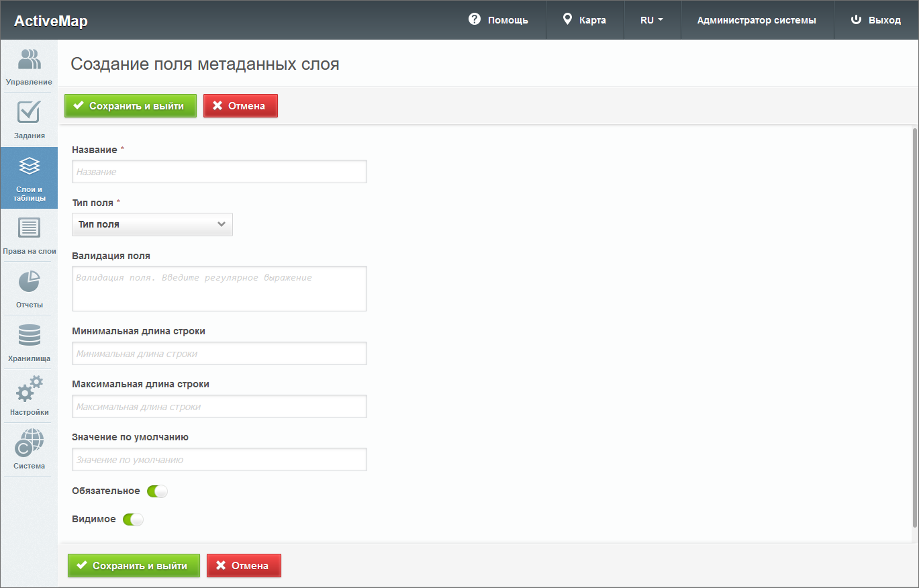Image resolution: width=919 pixels, height=588 pixels.
Task: Toggle the Видимое switch
Action: click(x=133, y=520)
